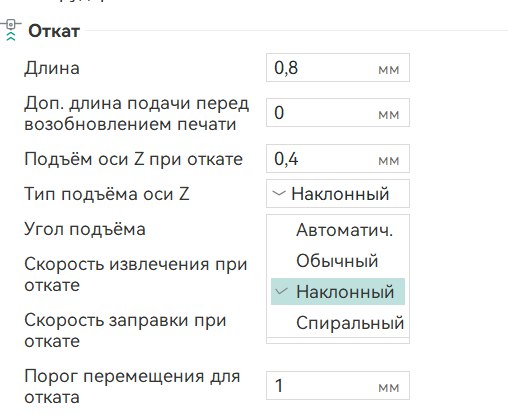Focus the Подъём оси Z field showing 0,4
The height and width of the screenshot is (417, 508).
coord(338,159)
